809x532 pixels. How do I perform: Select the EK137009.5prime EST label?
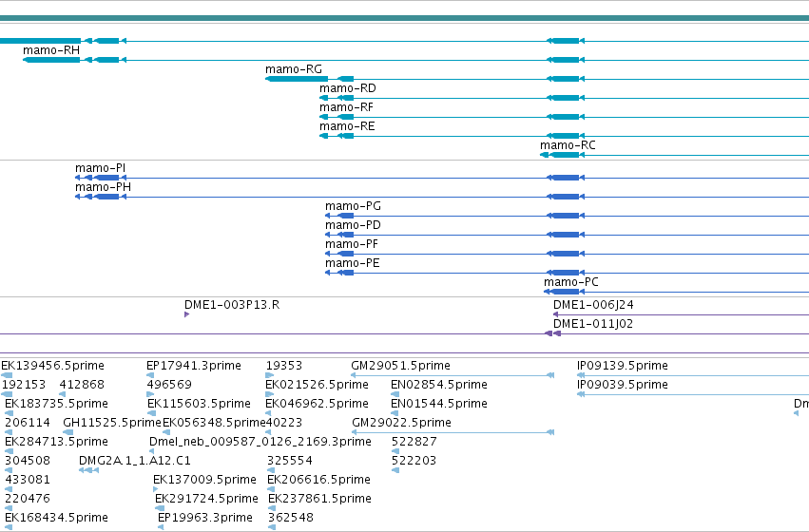coord(204,480)
